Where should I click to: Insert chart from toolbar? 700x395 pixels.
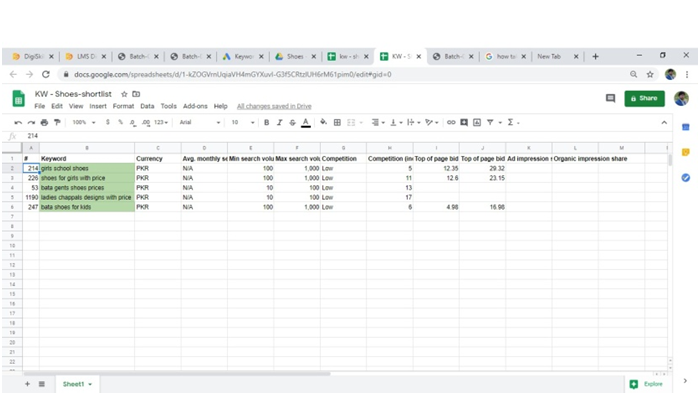point(477,122)
